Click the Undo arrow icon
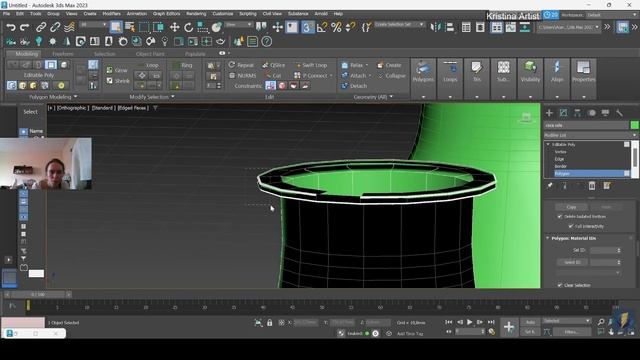 point(11,27)
